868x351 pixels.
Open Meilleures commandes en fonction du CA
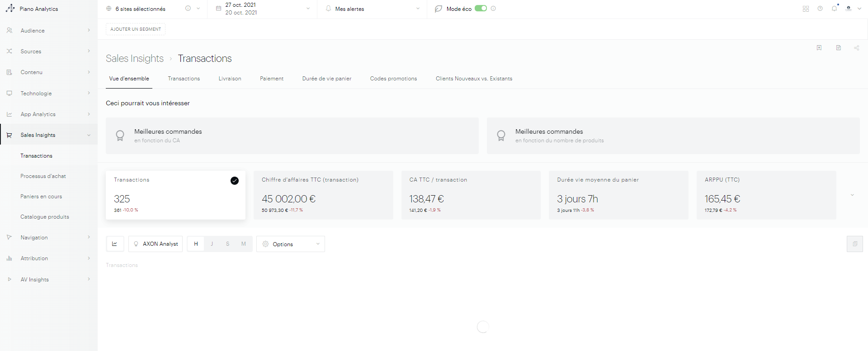(x=292, y=136)
